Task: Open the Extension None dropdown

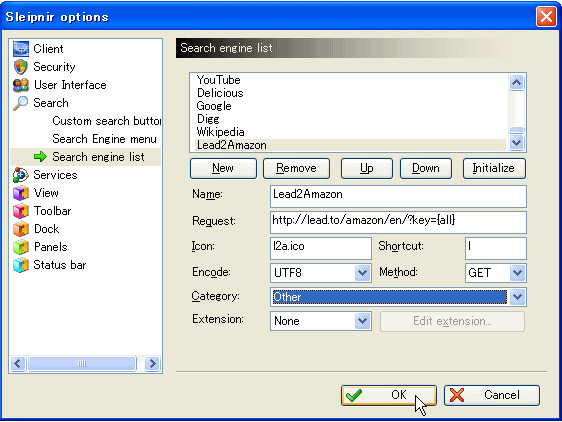Action: (x=362, y=321)
